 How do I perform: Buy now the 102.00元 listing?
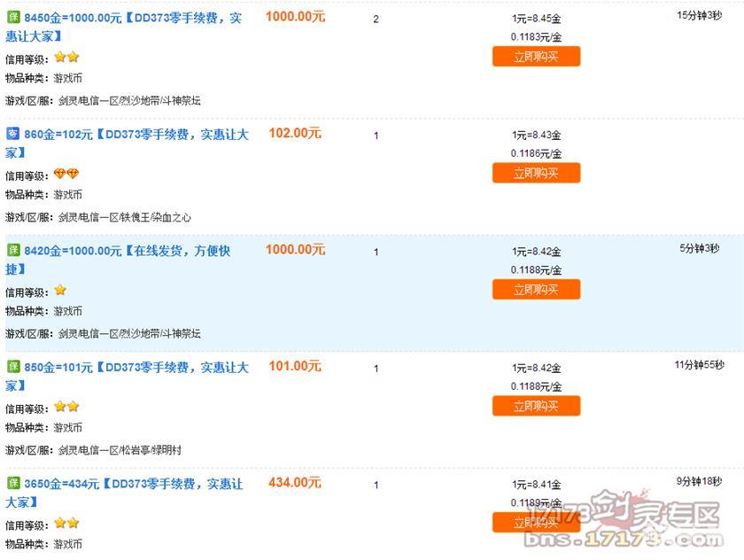(x=536, y=173)
